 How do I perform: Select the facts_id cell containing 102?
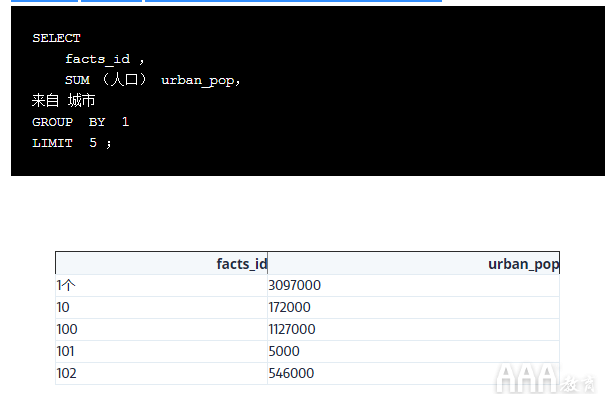pyautogui.click(x=162, y=373)
